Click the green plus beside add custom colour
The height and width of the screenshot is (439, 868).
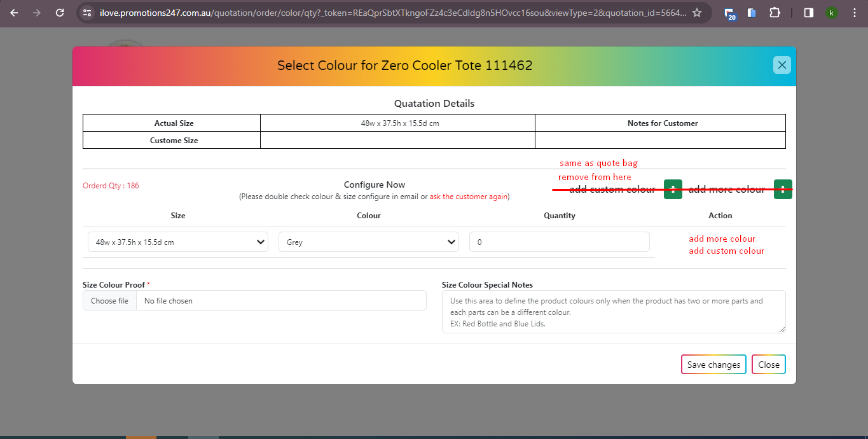673,190
